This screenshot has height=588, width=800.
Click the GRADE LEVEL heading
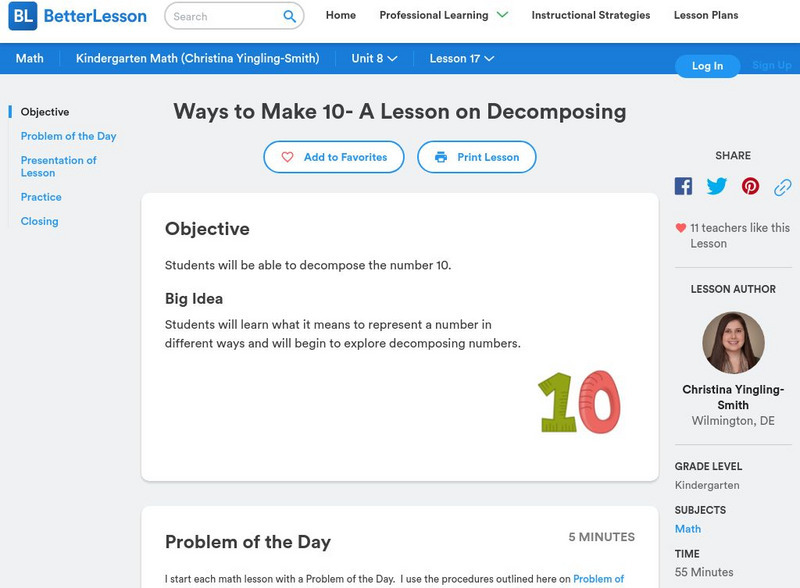[x=708, y=467]
